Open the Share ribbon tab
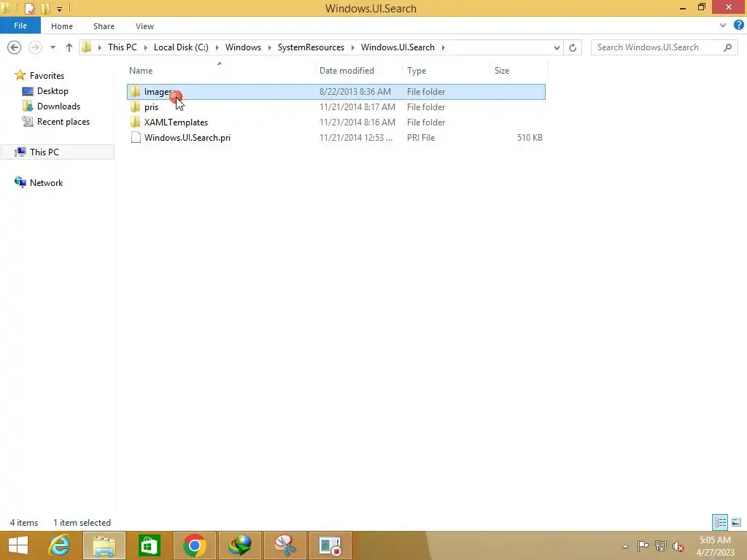Viewport: 747px width, 560px height. tap(104, 26)
